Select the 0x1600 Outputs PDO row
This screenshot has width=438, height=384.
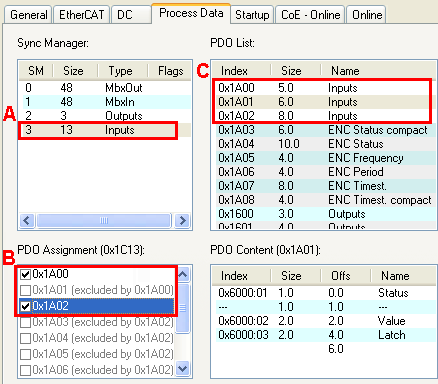point(326,214)
